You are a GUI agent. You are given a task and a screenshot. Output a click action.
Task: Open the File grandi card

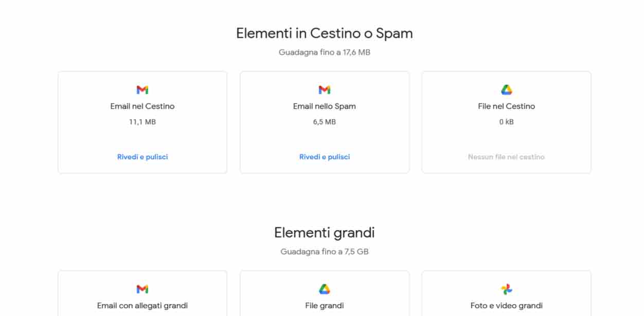pos(325,293)
